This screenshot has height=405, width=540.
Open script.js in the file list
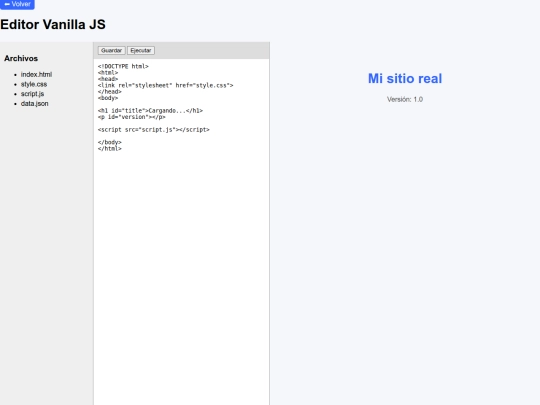pyautogui.click(x=32, y=94)
